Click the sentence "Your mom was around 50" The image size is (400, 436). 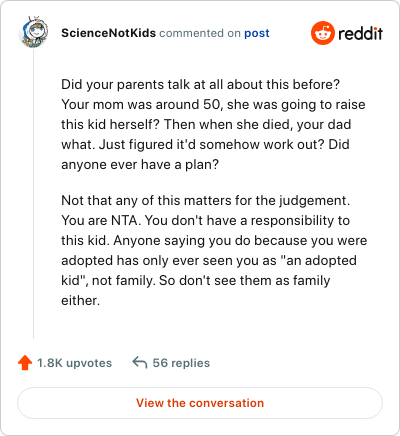141,104
